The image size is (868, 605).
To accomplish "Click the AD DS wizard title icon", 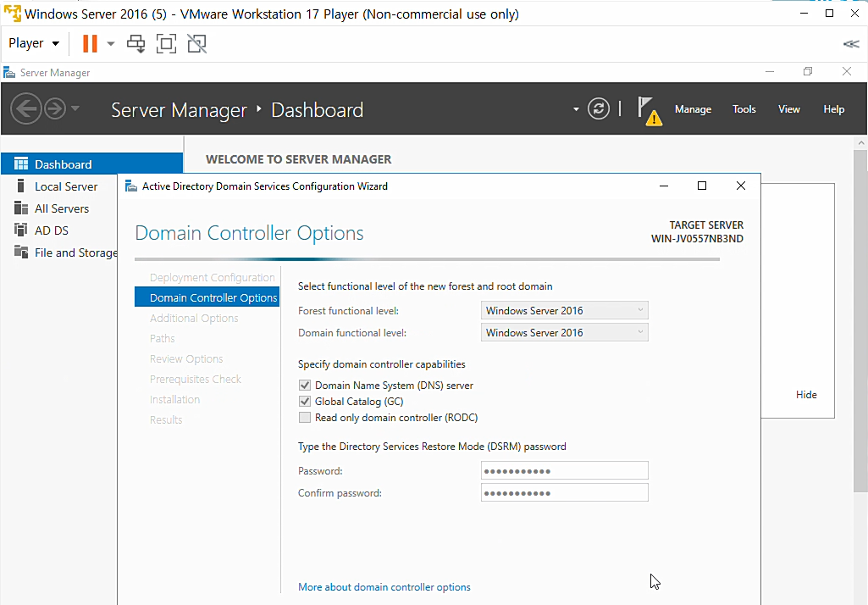I will [131, 186].
